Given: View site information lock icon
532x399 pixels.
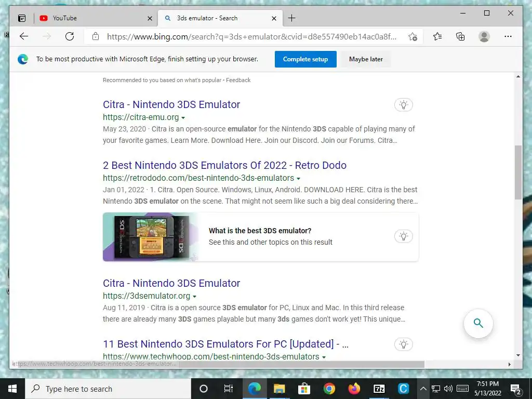Looking at the screenshot, I should point(96,36).
